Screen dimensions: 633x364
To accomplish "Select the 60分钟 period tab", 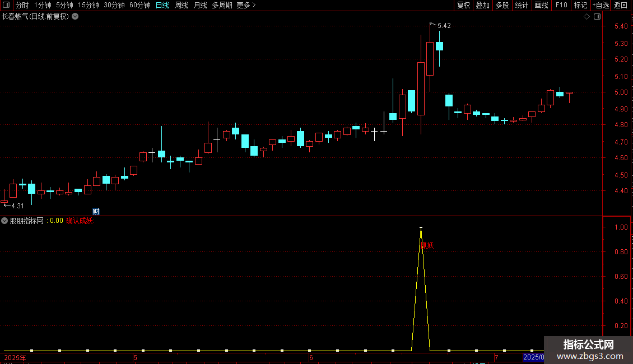I will 139,5.
